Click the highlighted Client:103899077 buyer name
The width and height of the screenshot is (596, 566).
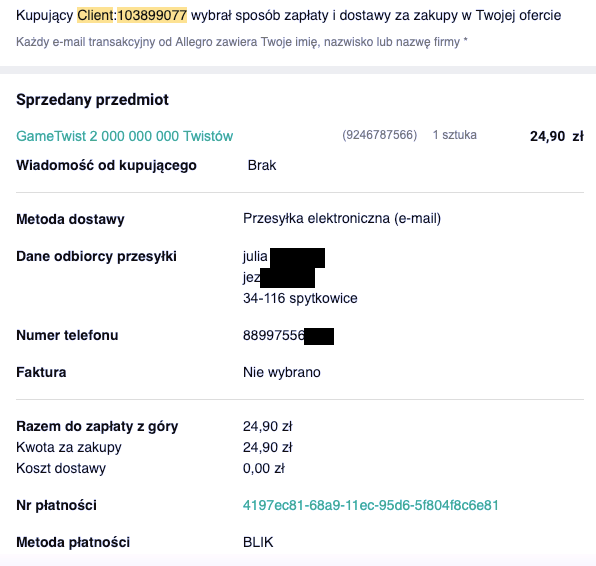pyautogui.click(x=132, y=15)
